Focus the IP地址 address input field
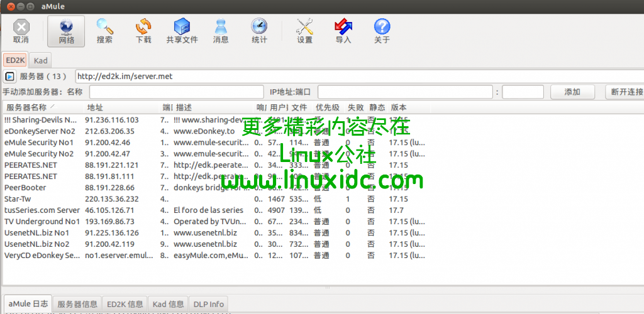The width and height of the screenshot is (644, 314). point(405,92)
